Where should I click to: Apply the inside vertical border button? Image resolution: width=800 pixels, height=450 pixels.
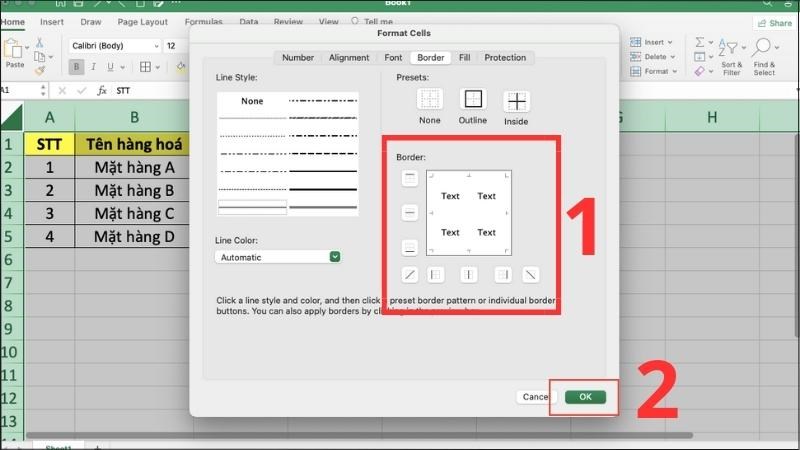(468, 275)
